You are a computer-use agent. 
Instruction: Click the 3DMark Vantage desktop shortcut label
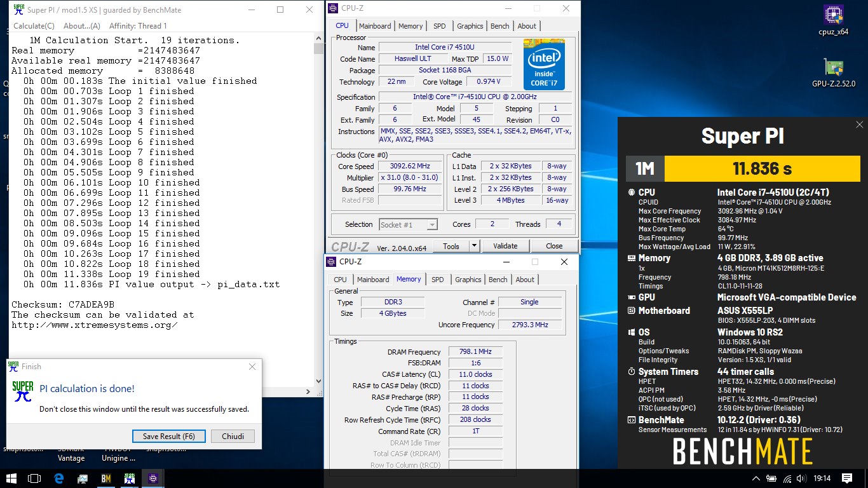[x=71, y=454]
